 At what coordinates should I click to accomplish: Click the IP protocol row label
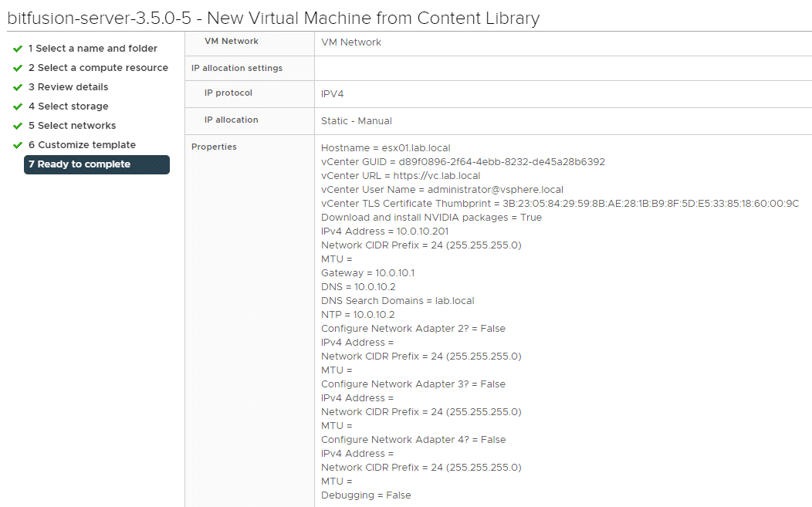tap(228, 93)
